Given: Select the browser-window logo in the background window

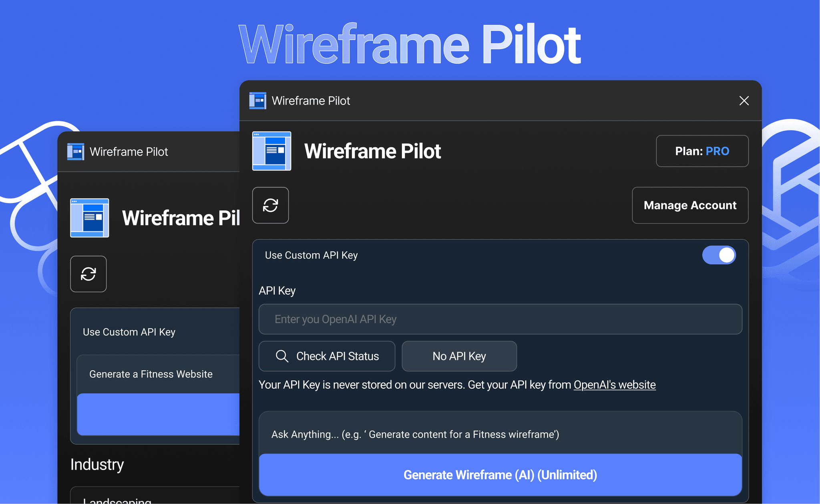Looking at the screenshot, I should click(89, 218).
